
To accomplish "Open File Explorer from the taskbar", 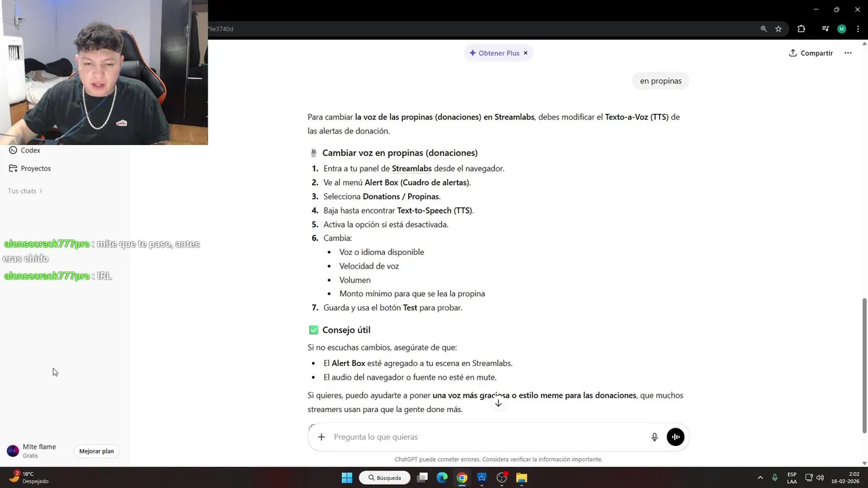I will pyautogui.click(x=521, y=478).
